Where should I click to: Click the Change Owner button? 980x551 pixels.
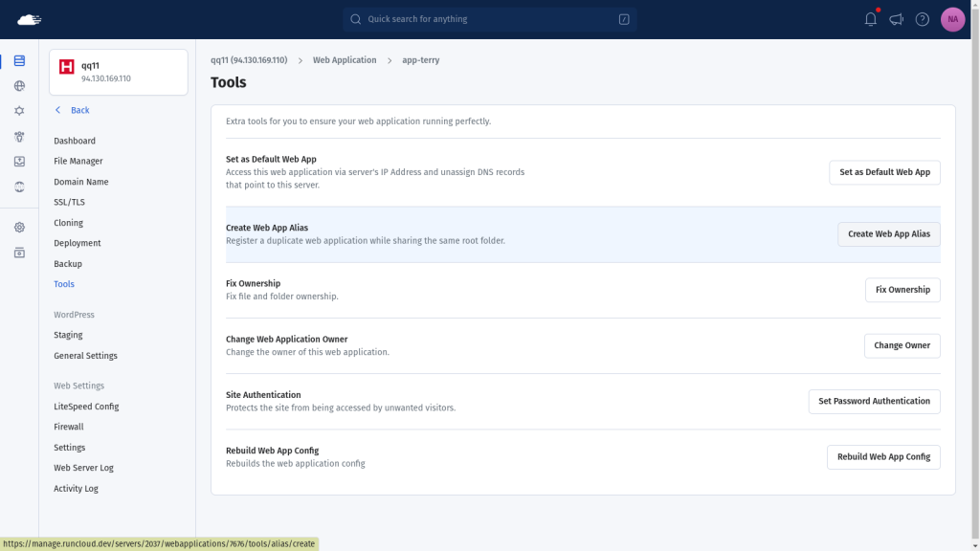pyautogui.click(x=902, y=345)
